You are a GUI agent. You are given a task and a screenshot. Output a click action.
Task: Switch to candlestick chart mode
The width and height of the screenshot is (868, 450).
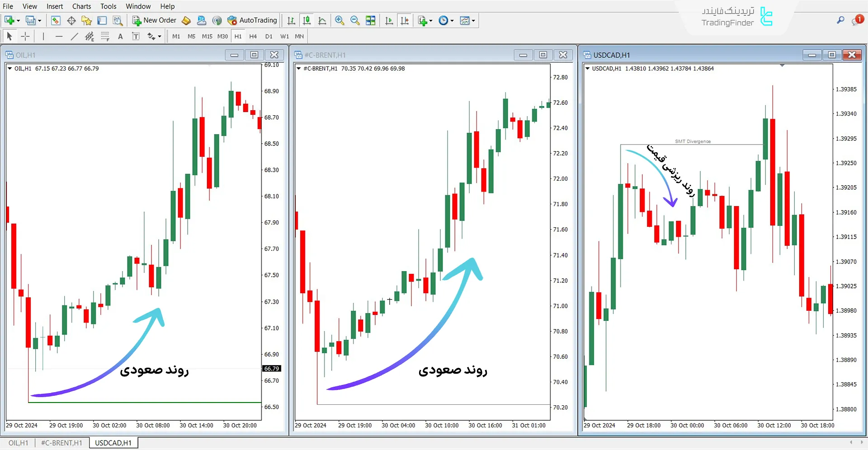307,20
